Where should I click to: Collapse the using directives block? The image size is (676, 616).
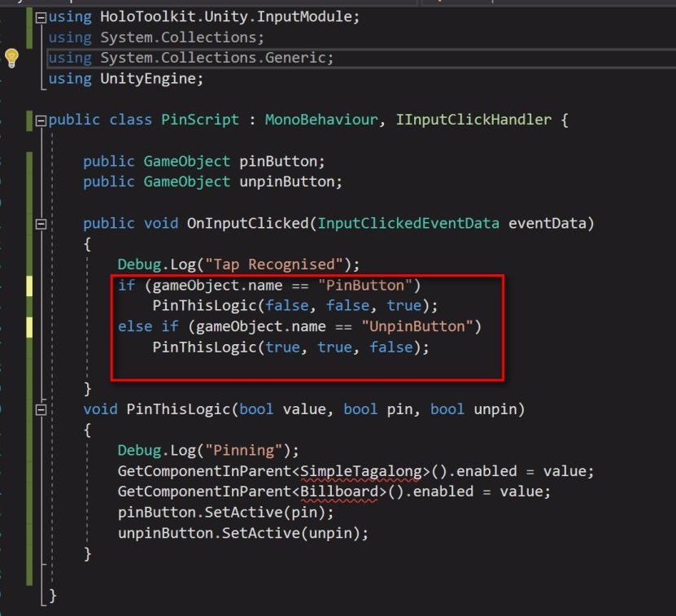coord(41,18)
